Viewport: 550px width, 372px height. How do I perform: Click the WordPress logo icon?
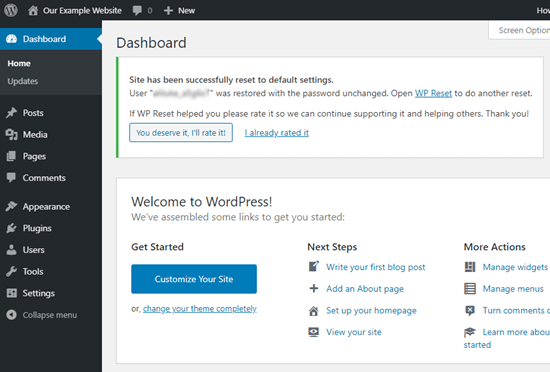pos(11,10)
